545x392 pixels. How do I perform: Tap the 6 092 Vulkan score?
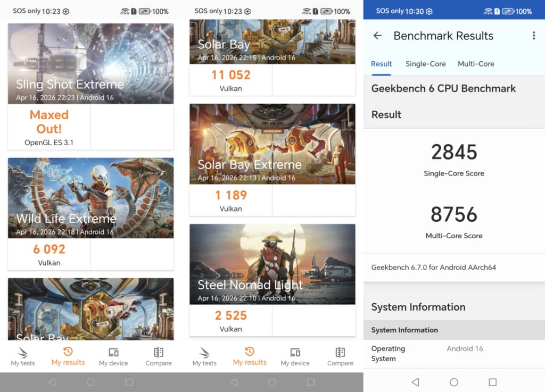[49, 249]
